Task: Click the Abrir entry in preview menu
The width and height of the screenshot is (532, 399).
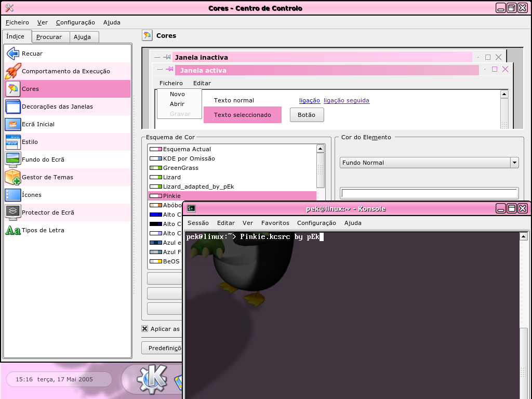Action: [177, 104]
